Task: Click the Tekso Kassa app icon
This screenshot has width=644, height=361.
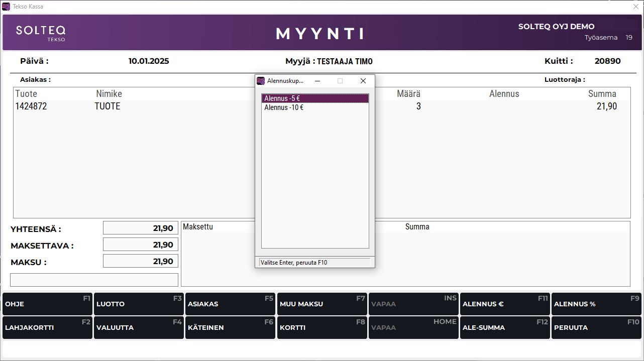Action: click(x=6, y=7)
